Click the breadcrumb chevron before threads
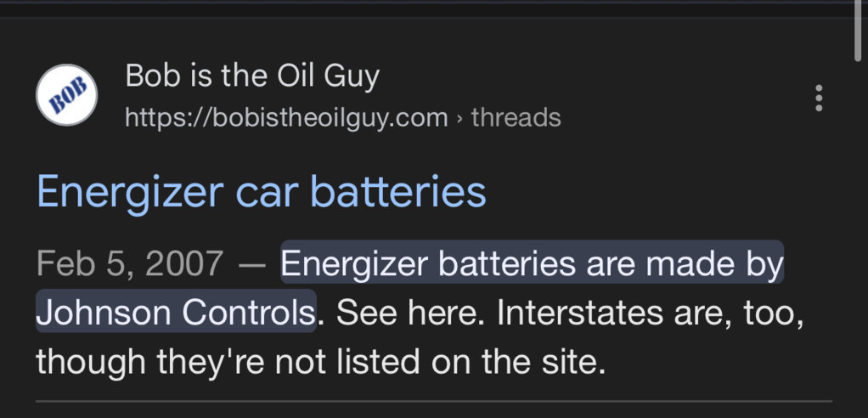The width and height of the screenshot is (868, 418). point(459,118)
